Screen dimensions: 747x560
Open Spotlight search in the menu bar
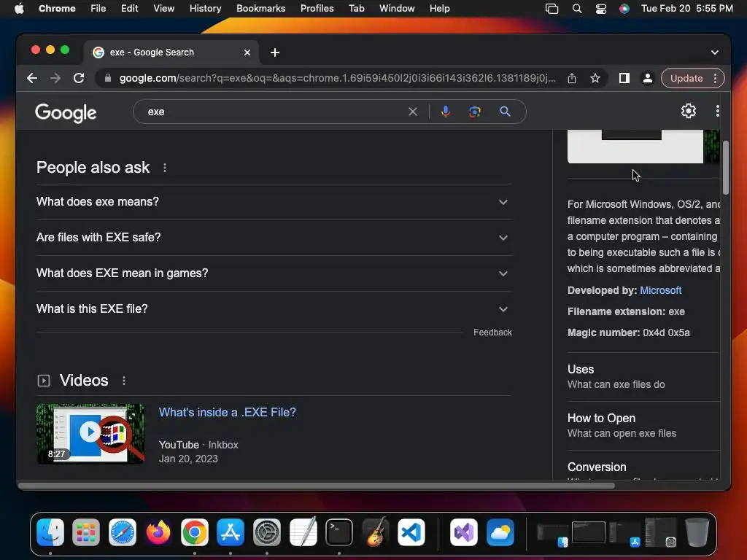coord(577,9)
